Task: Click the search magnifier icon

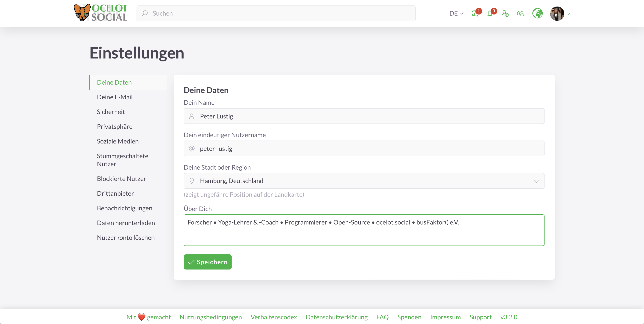Action: pos(145,13)
